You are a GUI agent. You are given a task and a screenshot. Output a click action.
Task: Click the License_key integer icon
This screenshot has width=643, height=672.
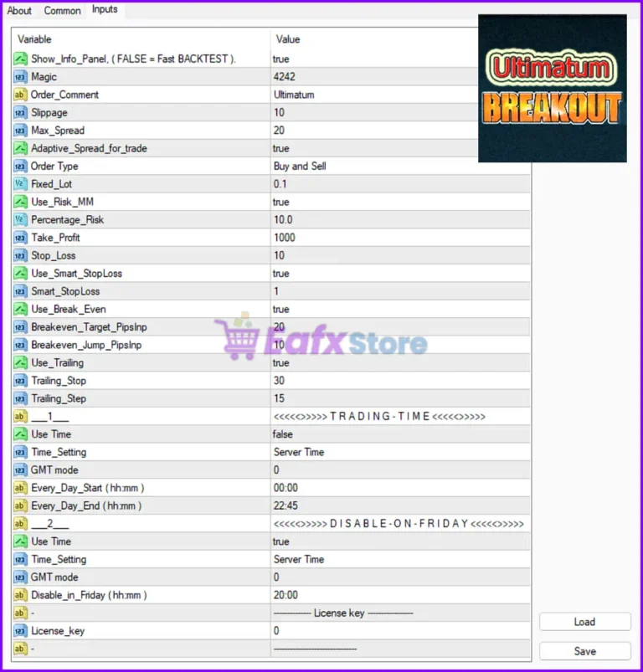pyautogui.click(x=20, y=631)
